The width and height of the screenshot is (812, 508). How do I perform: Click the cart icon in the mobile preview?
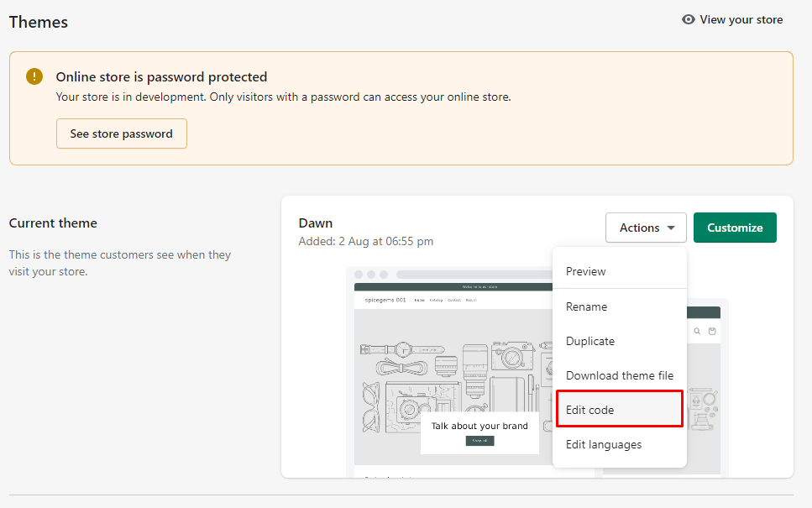pyautogui.click(x=712, y=332)
